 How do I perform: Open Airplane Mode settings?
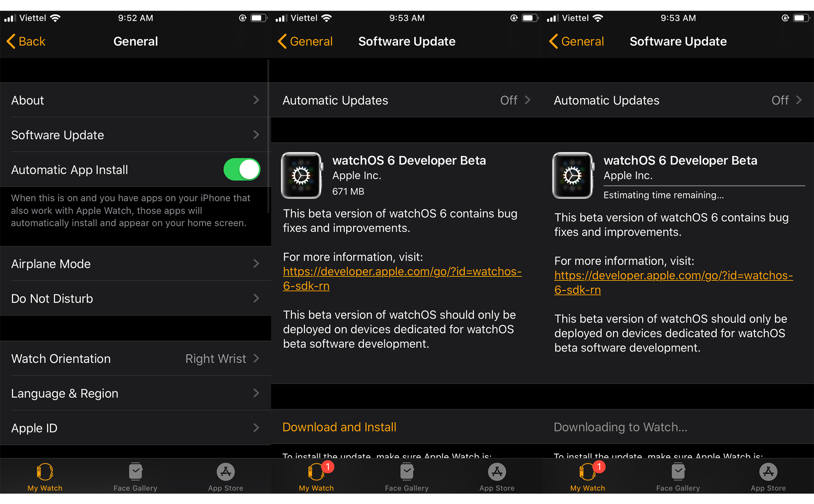[136, 264]
